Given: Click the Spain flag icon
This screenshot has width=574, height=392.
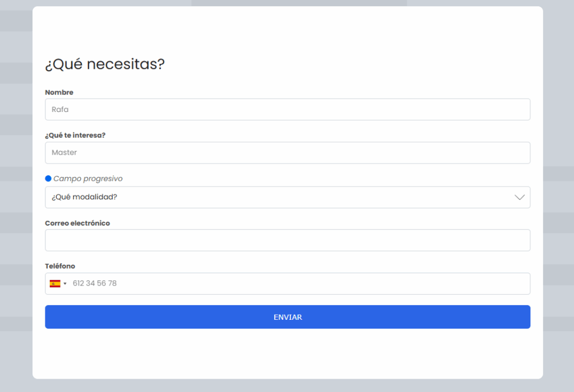Looking at the screenshot, I should 55,284.
